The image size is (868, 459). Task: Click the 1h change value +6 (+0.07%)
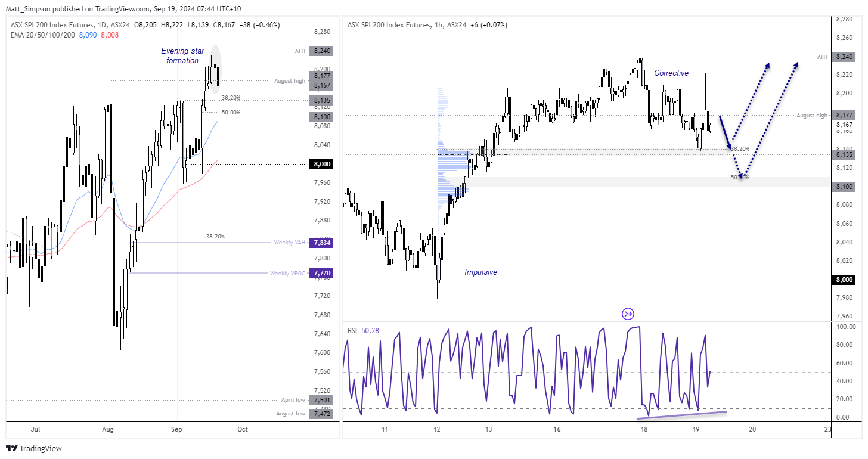[x=489, y=25]
